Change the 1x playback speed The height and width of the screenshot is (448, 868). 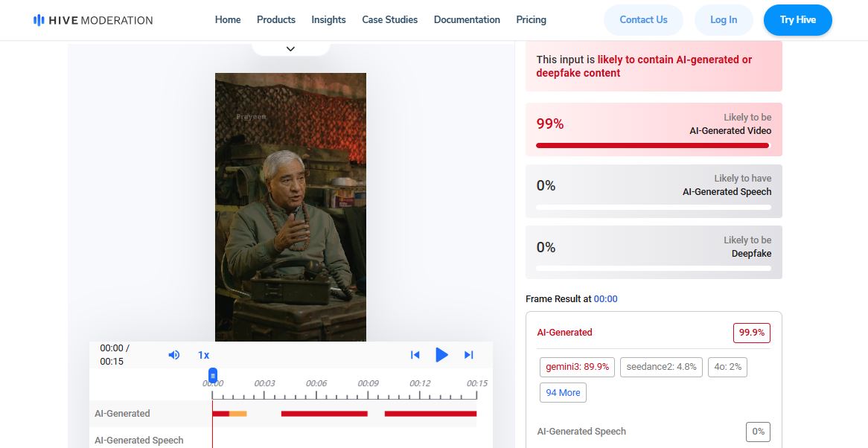(x=203, y=355)
